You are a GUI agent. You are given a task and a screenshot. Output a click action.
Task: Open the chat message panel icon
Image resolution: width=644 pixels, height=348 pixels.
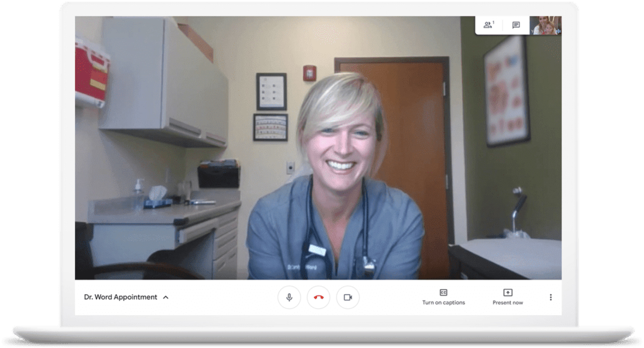pos(516,25)
